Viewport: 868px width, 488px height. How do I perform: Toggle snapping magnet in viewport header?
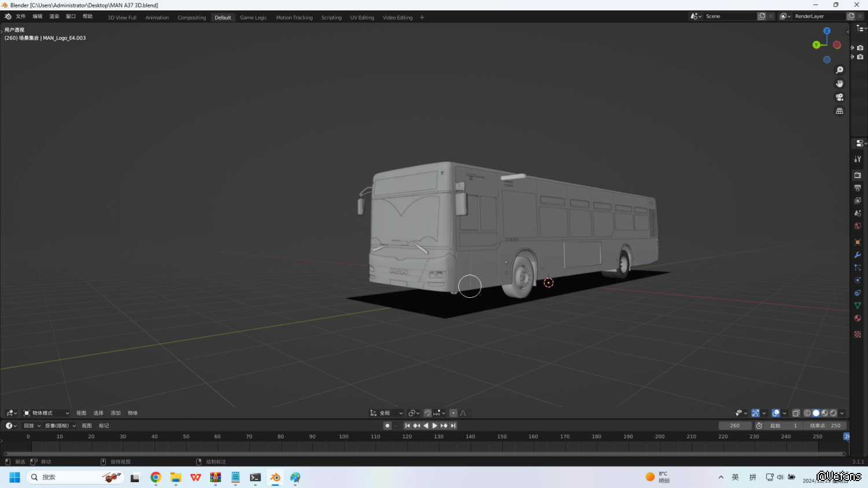428,413
